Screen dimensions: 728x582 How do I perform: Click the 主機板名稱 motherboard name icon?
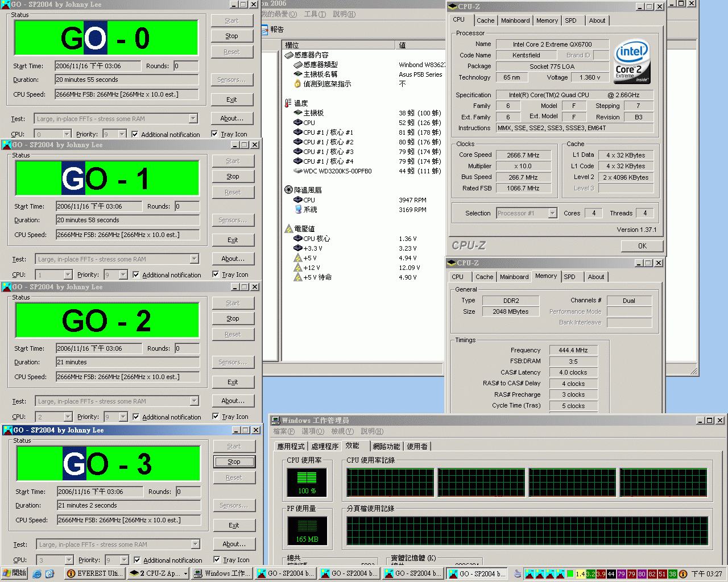[x=298, y=74]
